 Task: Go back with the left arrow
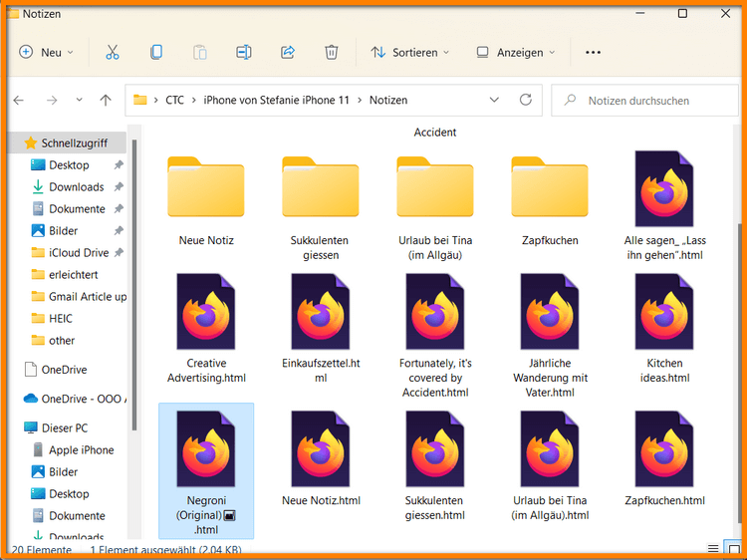coord(19,100)
